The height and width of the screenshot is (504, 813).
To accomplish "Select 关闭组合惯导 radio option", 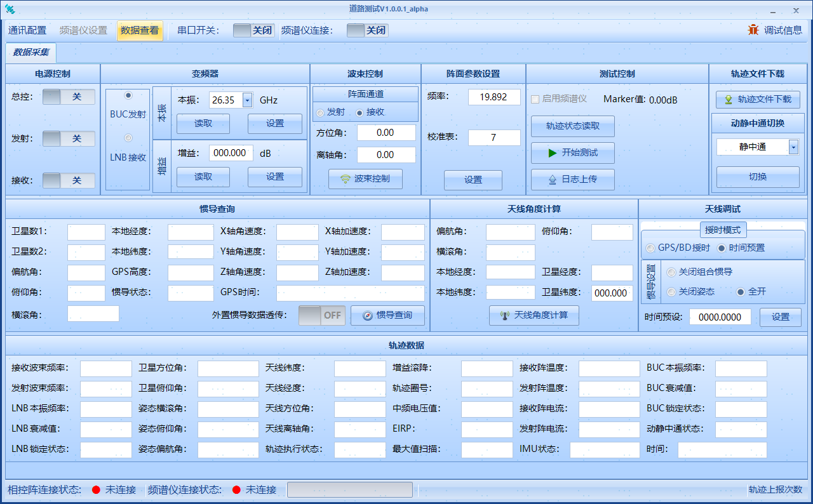I will pos(700,272).
